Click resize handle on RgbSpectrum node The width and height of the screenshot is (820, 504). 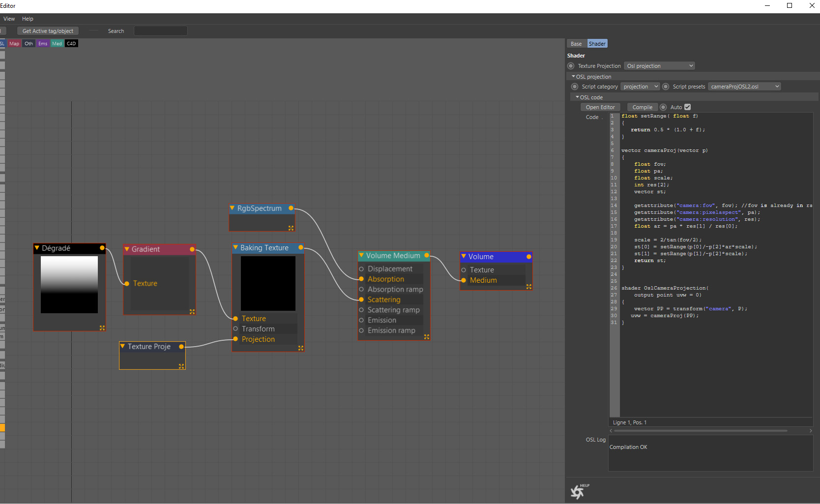click(291, 228)
